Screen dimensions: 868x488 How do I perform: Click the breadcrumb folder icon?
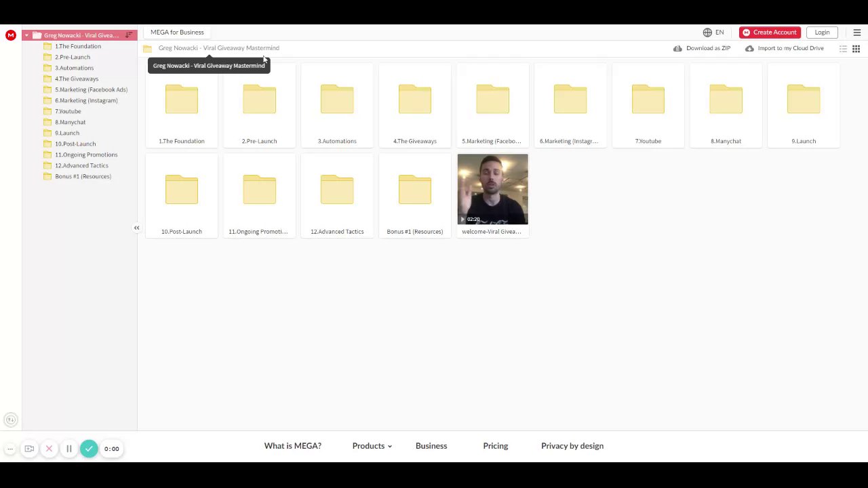tap(147, 48)
